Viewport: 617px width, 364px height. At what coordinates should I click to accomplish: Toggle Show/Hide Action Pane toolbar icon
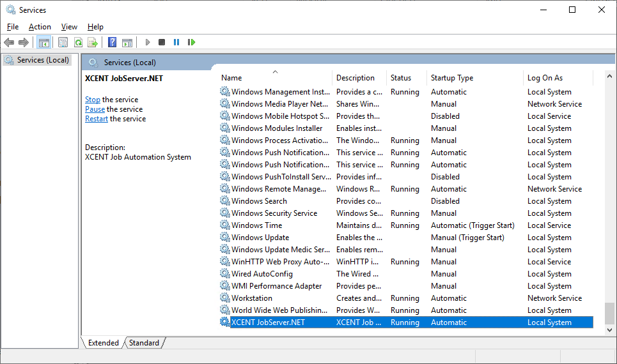(127, 42)
